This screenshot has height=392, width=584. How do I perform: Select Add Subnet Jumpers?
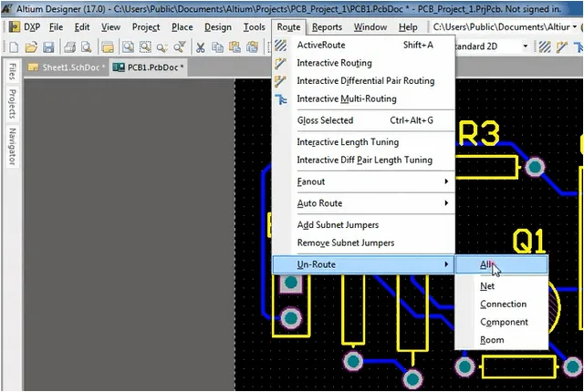click(x=364, y=224)
